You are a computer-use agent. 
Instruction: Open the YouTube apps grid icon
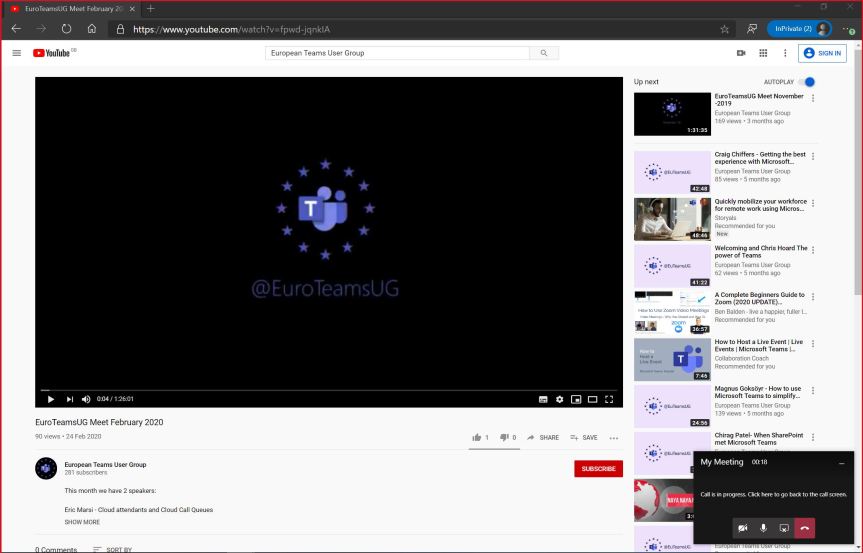(763, 53)
